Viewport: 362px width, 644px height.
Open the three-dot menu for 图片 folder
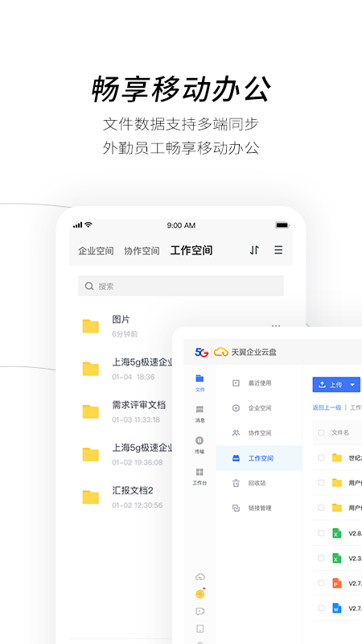pos(276,326)
